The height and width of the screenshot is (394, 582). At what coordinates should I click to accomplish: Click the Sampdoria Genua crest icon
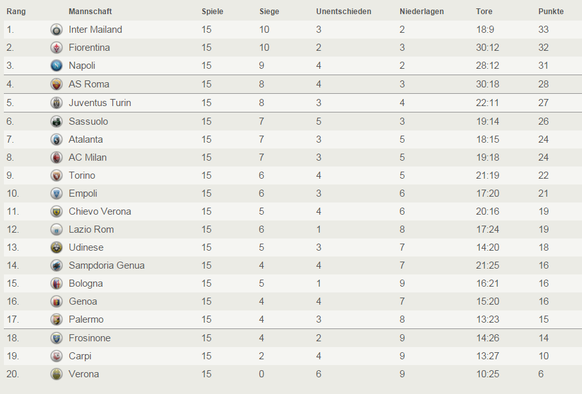pyautogui.click(x=56, y=266)
